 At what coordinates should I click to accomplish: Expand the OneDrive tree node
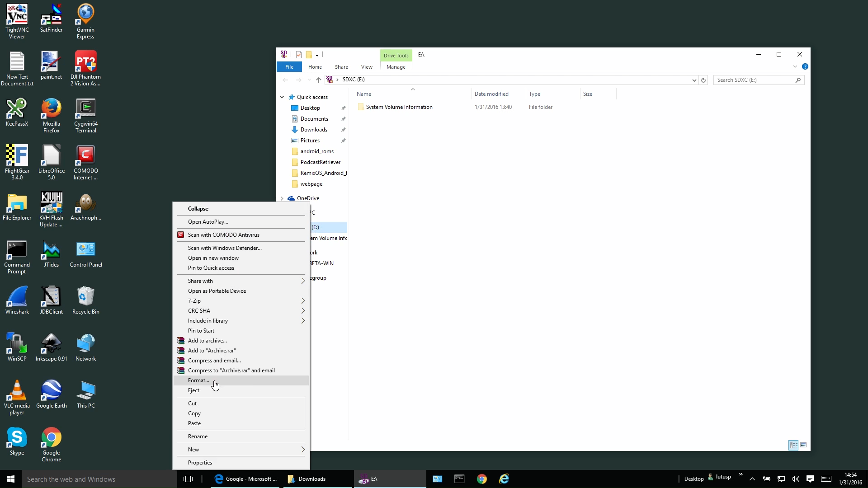point(282,198)
